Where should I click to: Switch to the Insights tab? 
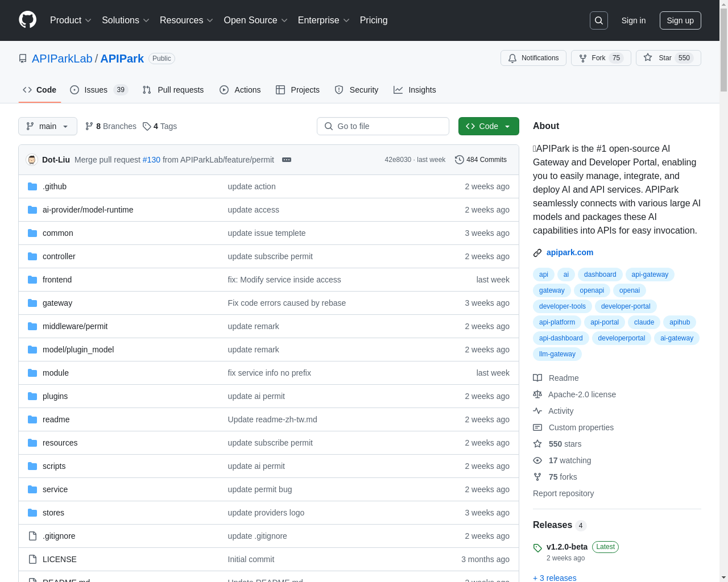[x=415, y=90]
